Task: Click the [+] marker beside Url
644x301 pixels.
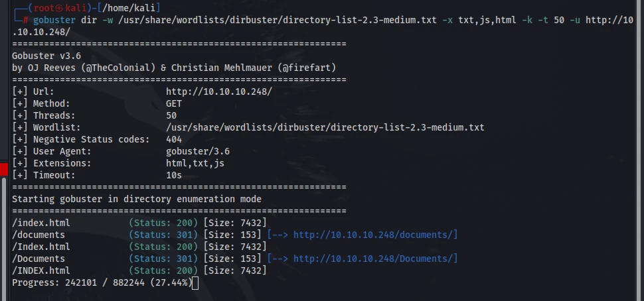Action: point(20,92)
